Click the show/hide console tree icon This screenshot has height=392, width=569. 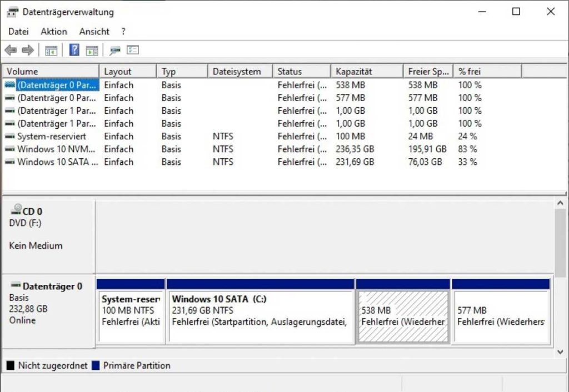[51, 51]
